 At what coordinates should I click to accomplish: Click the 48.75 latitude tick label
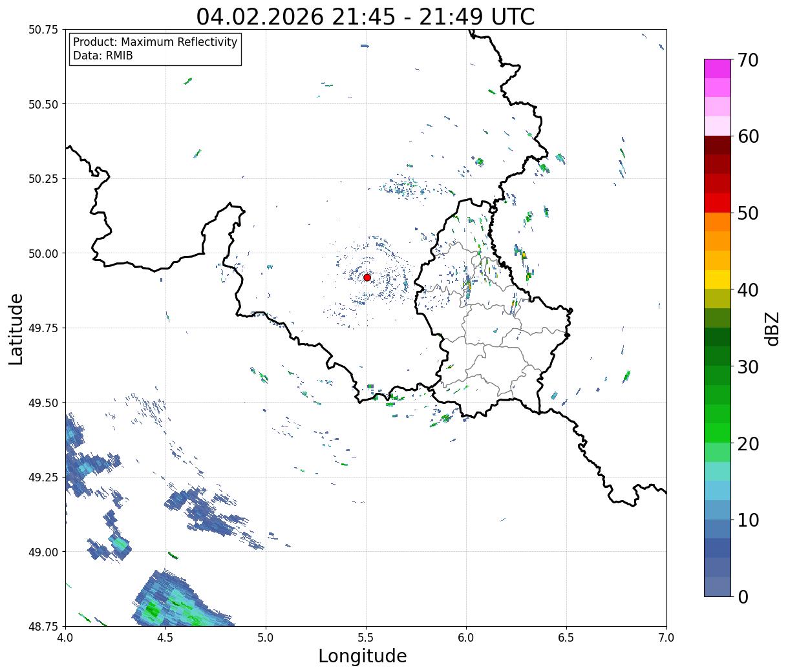43,627
